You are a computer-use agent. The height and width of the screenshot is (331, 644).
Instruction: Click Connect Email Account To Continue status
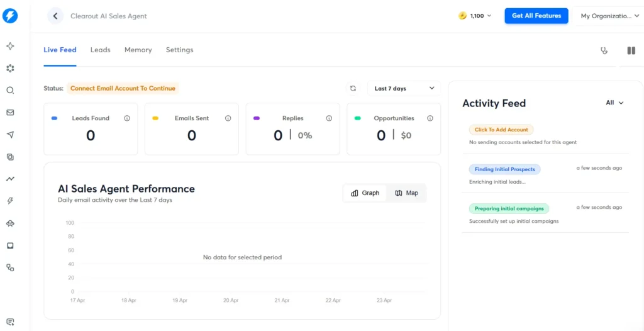tap(123, 88)
